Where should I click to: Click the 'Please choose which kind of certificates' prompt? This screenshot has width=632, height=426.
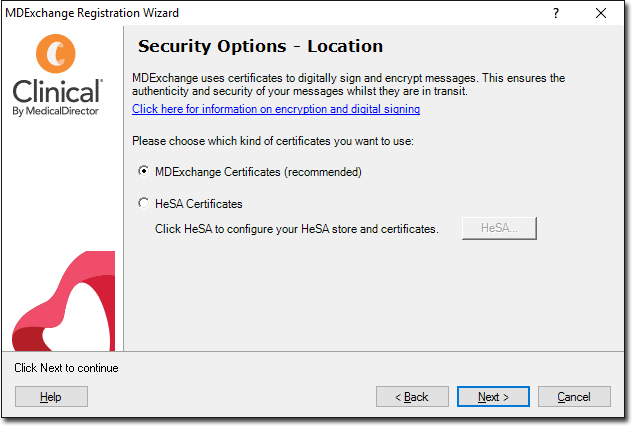coord(273,141)
